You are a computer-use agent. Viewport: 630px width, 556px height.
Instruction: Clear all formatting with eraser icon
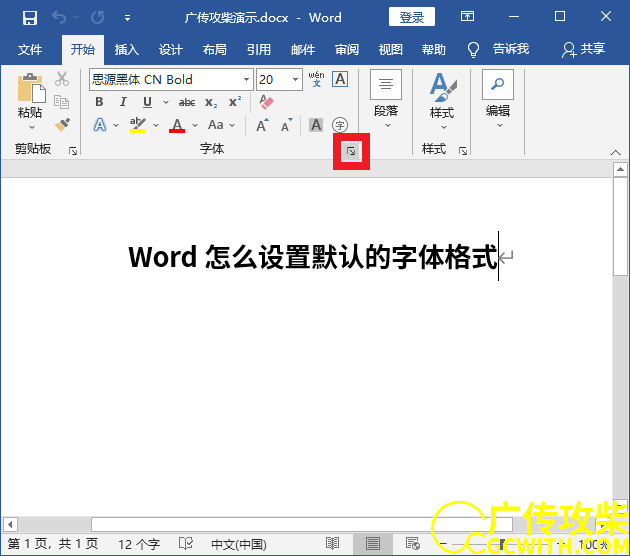[266, 102]
